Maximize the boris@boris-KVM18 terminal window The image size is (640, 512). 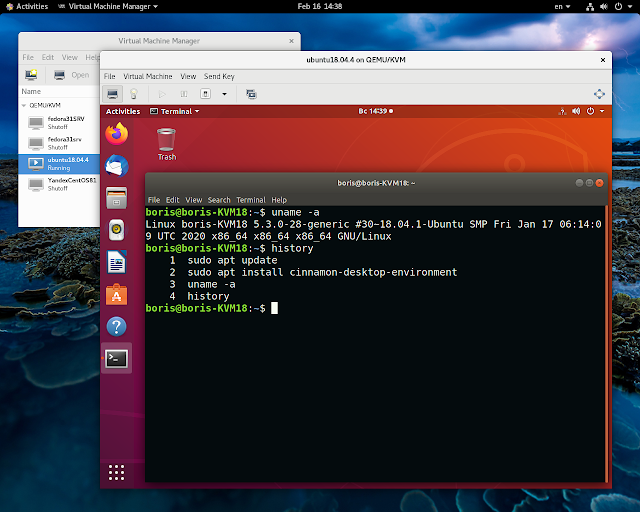(589, 183)
